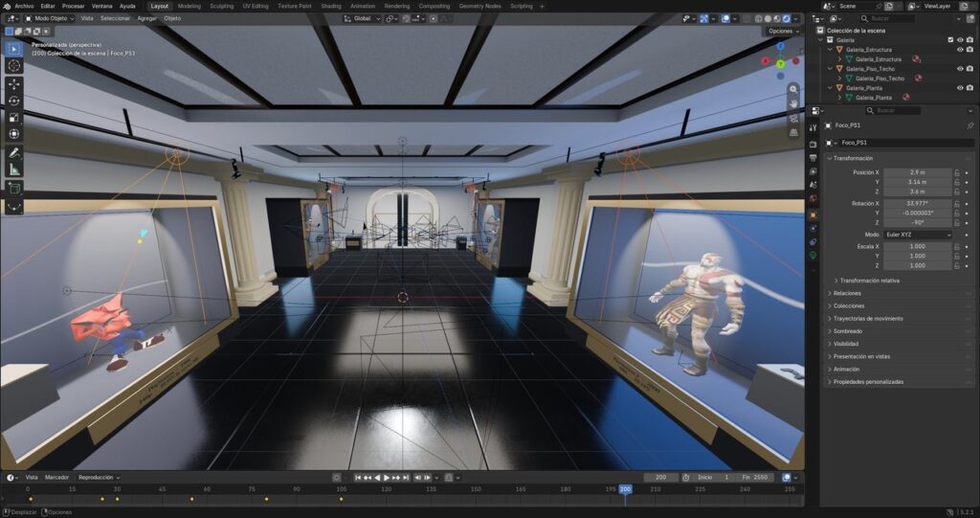Toggle the Posición X lock icon
This screenshot has height=518, width=980.
(x=957, y=172)
